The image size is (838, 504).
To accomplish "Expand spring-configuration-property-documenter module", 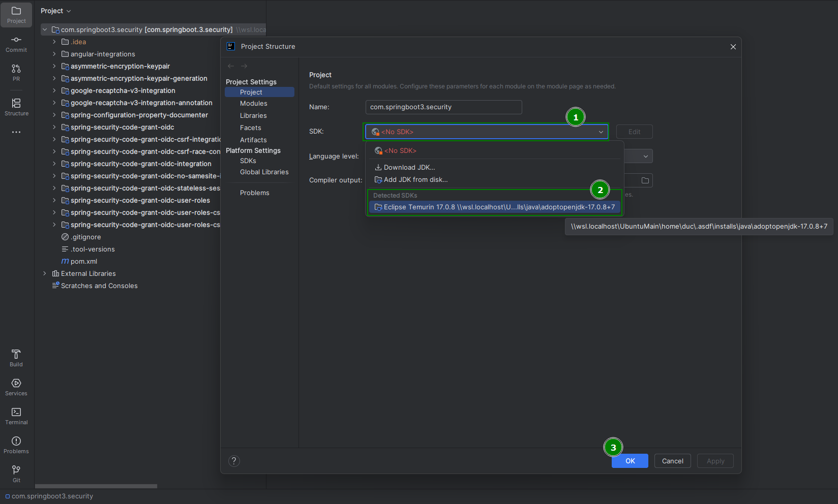I will (x=54, y=115).
